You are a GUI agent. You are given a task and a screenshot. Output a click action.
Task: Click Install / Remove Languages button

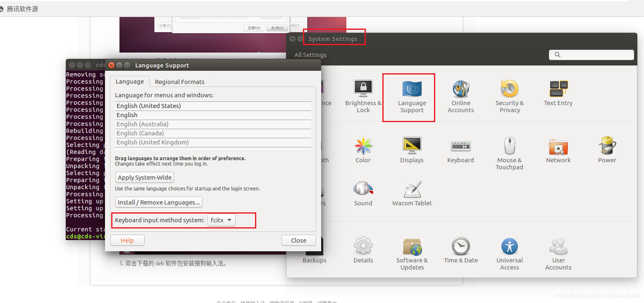pyautogui.click(x=159, y=202)
